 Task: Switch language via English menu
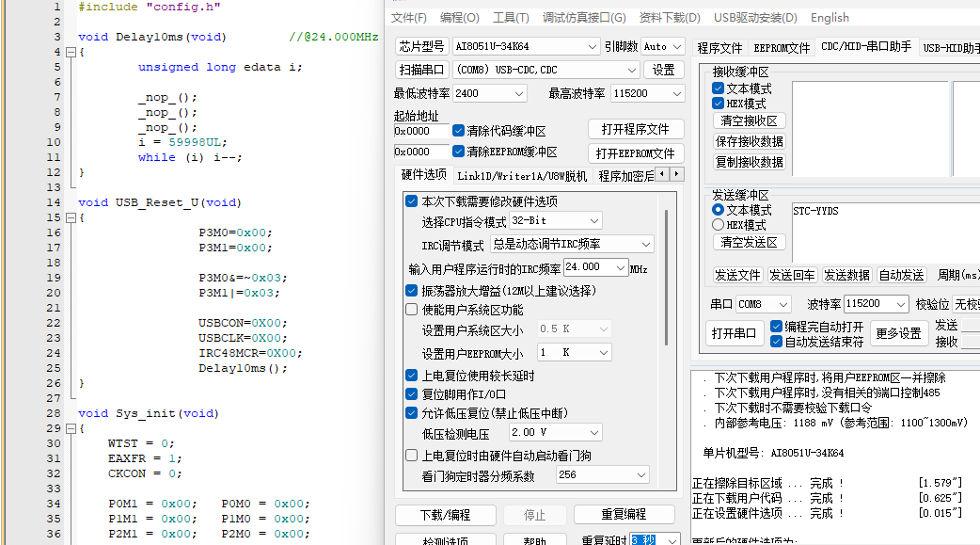tap(830, 18)
